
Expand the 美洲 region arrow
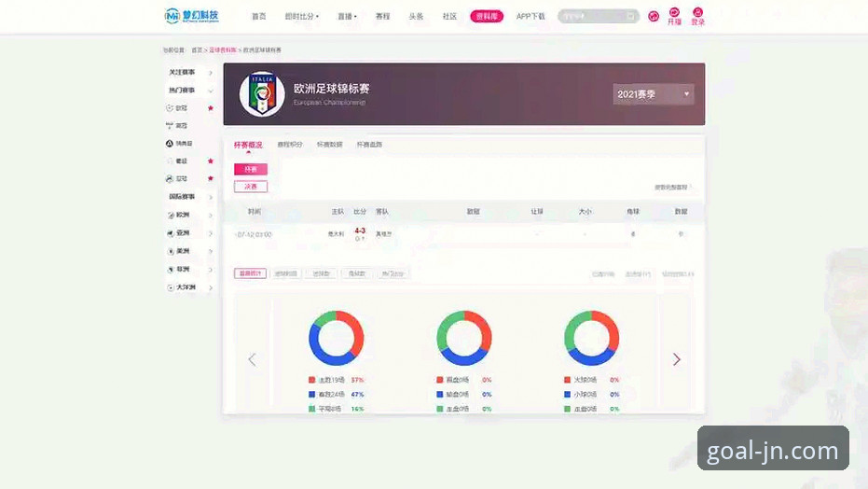pos(211,251)
